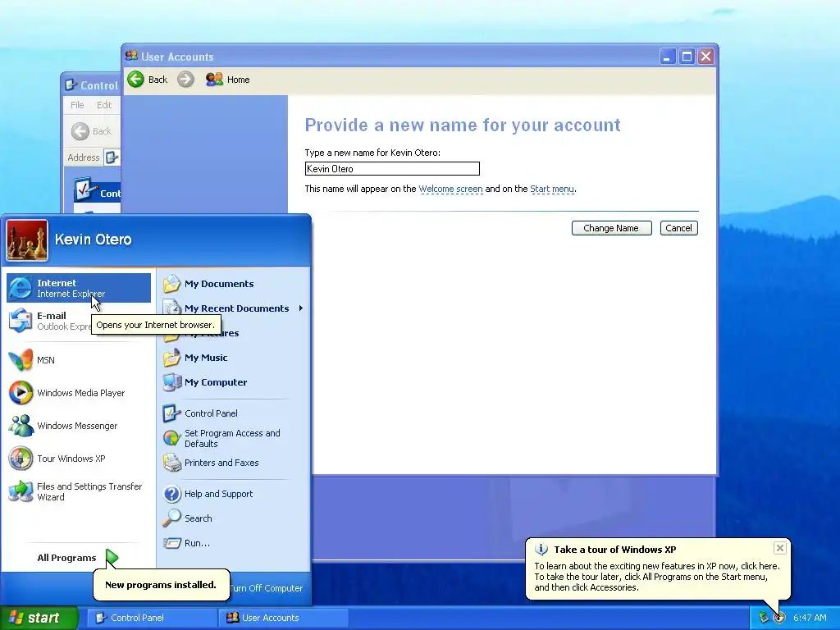Click the Windows XP tour tray icon
Viewport: 840px width, 630px height.
[779, 618]
